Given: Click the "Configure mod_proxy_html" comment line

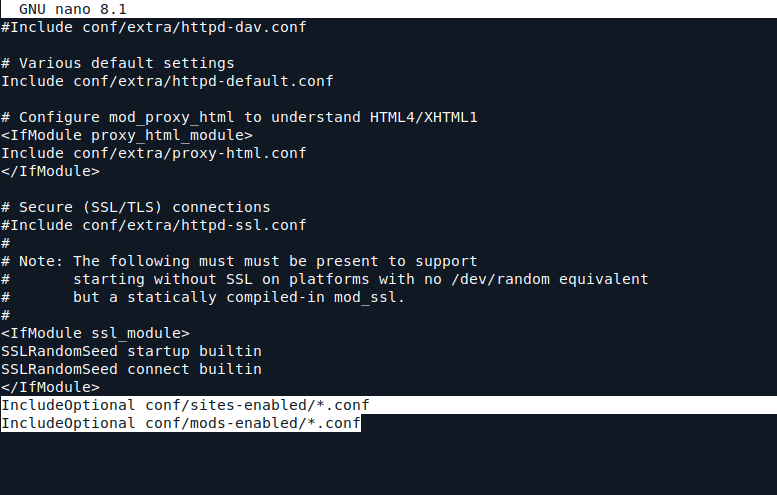Looking at the screenshot, I should click(239, 117).
